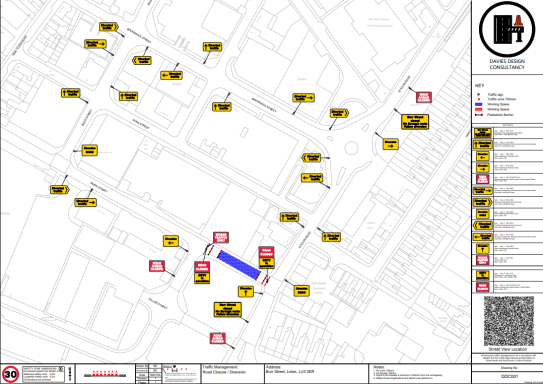Click the Street View Location caption
The width and height of the screenshot is (543, 384).
pos(508,349)
